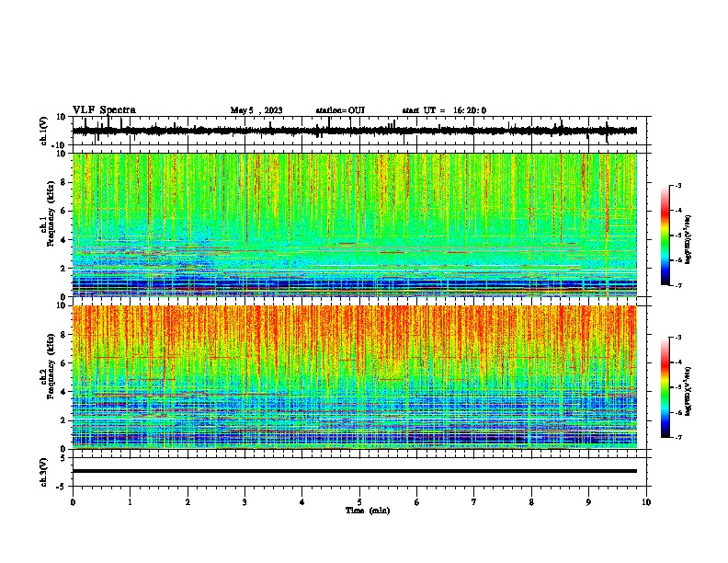Click the time axis tick label "6"
The height and width of the screenshot is (563, 728).
coord(417,502)
